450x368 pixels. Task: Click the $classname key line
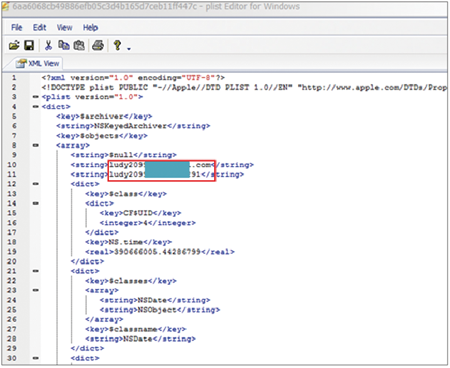pyautogui.click(x=135, y=329)
